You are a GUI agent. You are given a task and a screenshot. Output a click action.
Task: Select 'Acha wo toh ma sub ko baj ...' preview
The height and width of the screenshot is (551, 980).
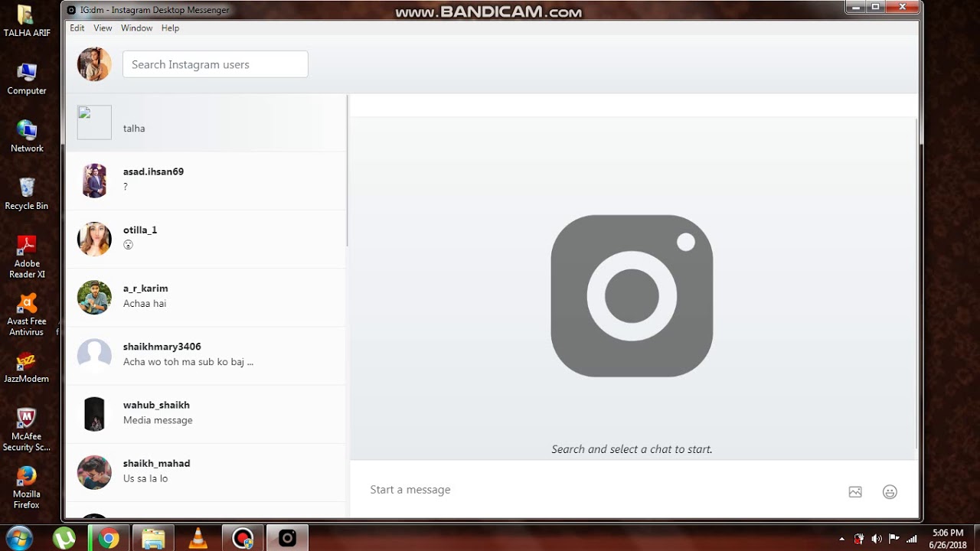point(188,362)
